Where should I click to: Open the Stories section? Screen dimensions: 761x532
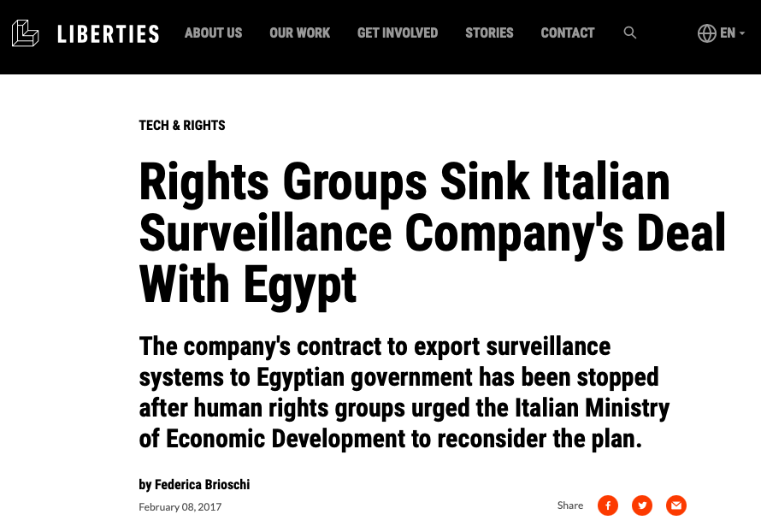(x=489, y=33)
